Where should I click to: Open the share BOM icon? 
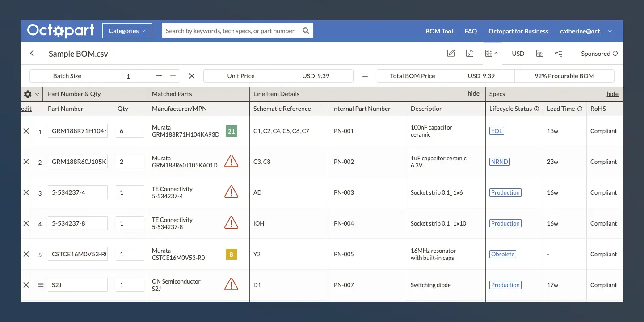pyautogui.click(x=558, y=54)
